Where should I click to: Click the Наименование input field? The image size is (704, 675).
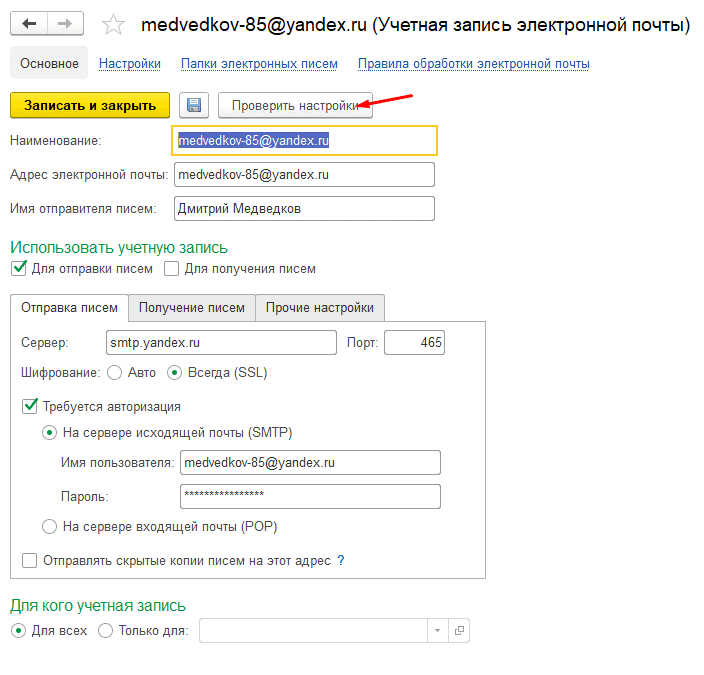pyautogui.click(x=304, y=141)
